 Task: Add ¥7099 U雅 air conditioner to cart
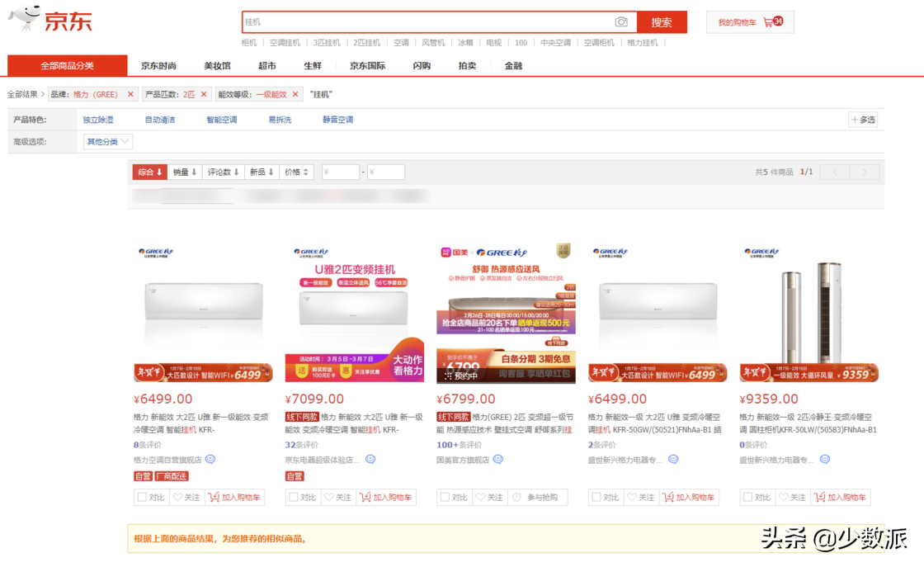pyautogui.click(x=386, y=498)
